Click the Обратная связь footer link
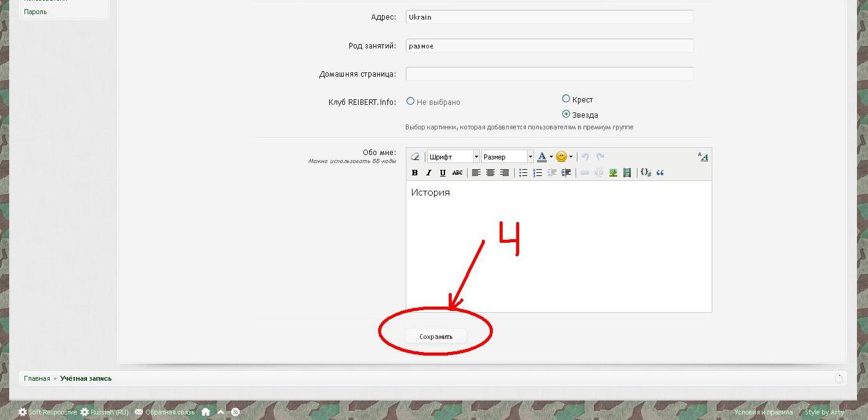Image resolution: width=868 pixels, height=420 pixels. pos(164,412)
